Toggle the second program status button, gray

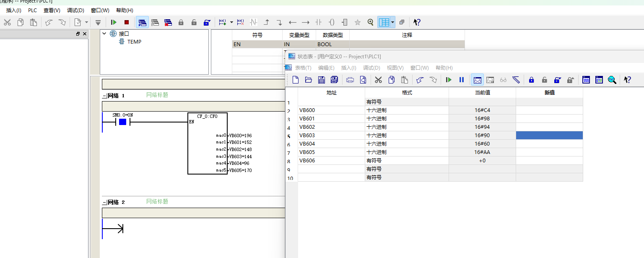[x=155, y=22]
